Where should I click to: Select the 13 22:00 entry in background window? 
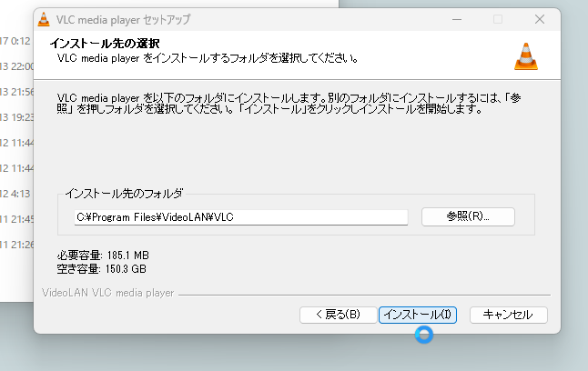coord(17,66)
